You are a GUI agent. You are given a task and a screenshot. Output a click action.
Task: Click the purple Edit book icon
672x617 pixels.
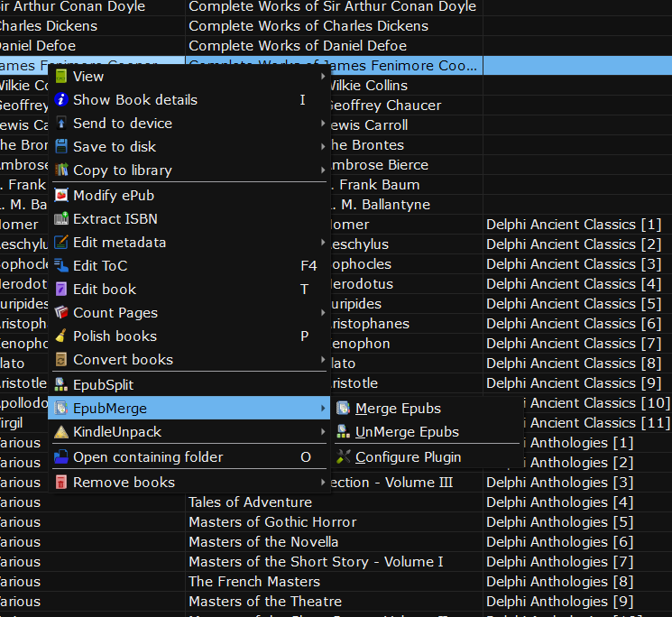61,290
